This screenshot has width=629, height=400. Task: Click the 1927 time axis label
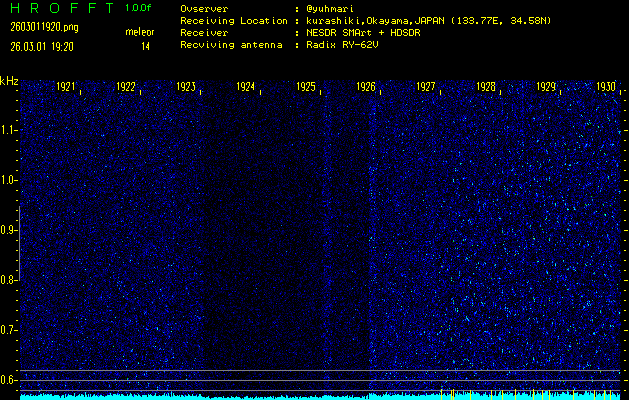point(426,87)
